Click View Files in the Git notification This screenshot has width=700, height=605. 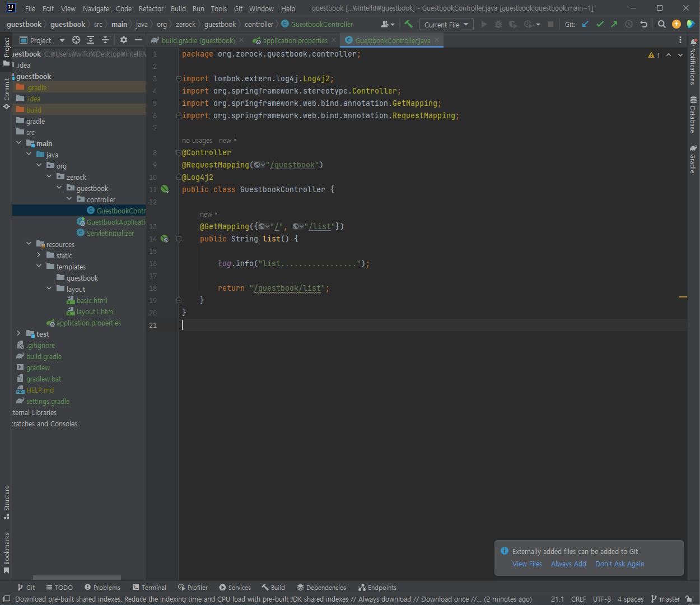click(x=527, y=564)
